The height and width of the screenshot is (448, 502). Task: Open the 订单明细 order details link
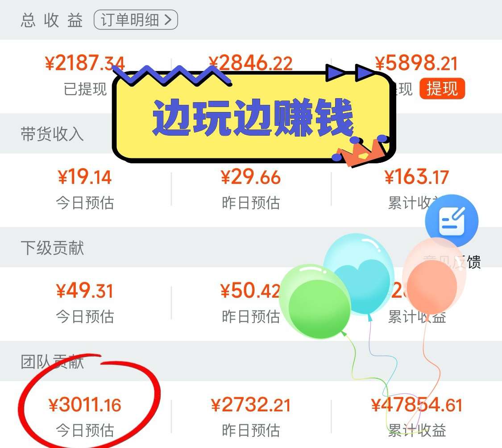pyautogui.click(x=136, y=20)
